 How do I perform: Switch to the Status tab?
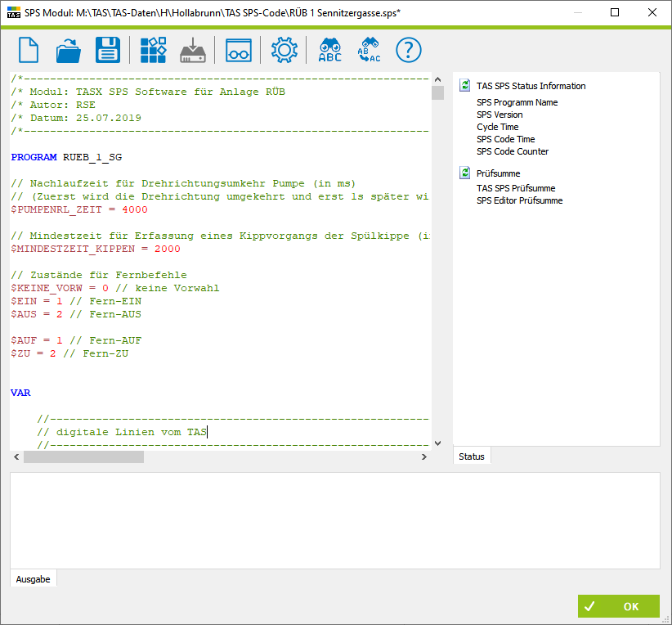[472, 456]
